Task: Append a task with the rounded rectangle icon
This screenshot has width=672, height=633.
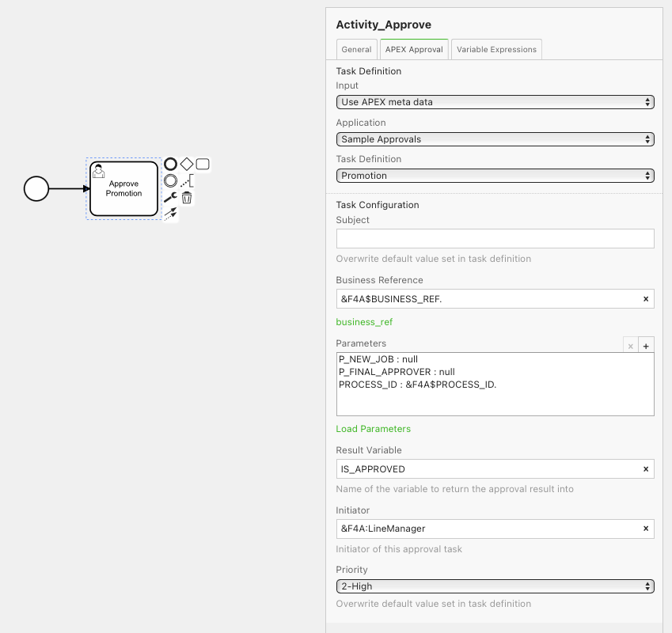Action: tap(203, 164)
